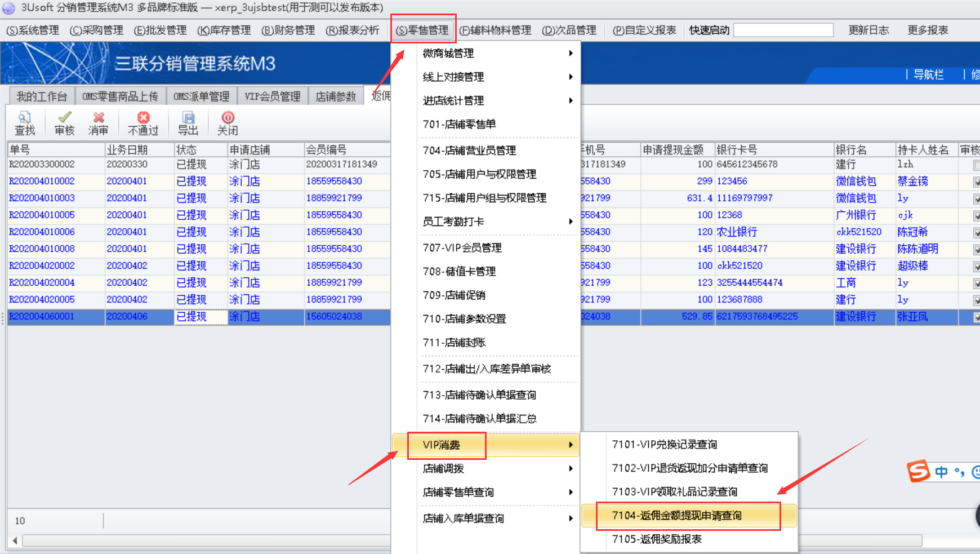980x554 pixels.
Task: Toggle 审核 checkbox for row R202004010002
Action: click(x=977, y=182)
